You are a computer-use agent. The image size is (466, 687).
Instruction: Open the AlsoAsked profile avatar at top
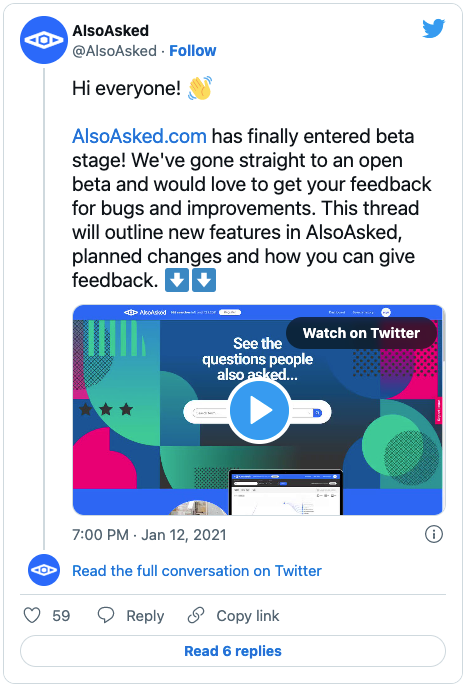[x=44, y=40]
